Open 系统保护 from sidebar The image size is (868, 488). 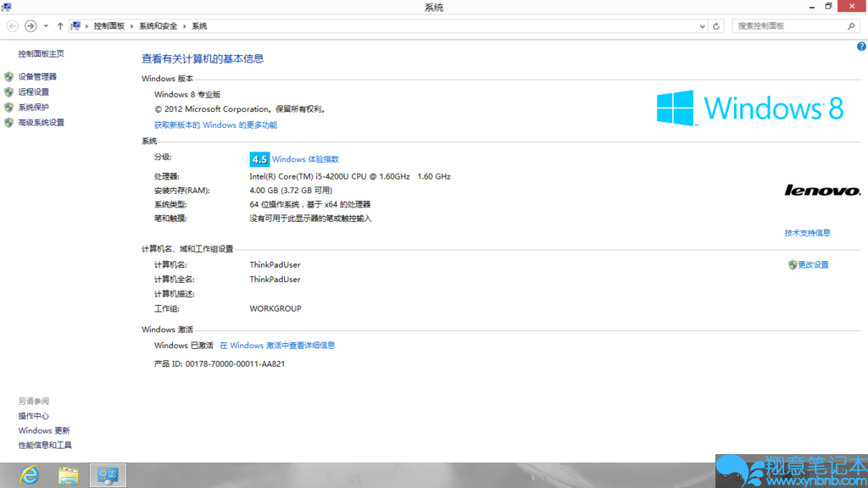click(x=33, y=108)
